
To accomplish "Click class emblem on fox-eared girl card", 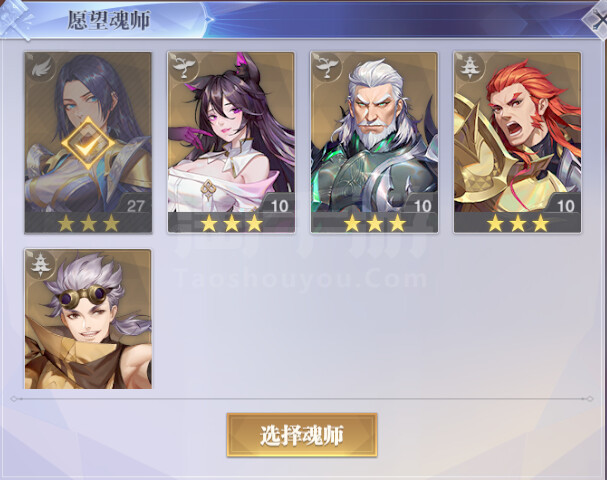I will [183, 68].
